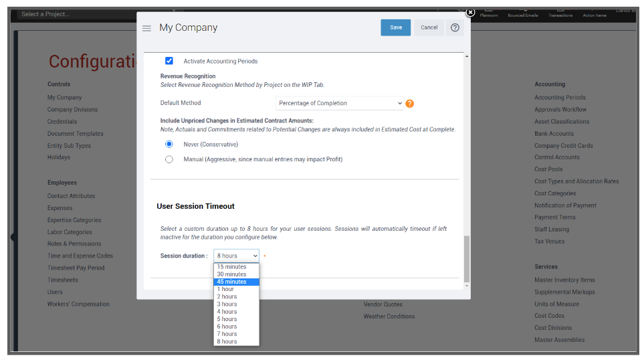Open Planroom in the top bar

tap(489, 12)
